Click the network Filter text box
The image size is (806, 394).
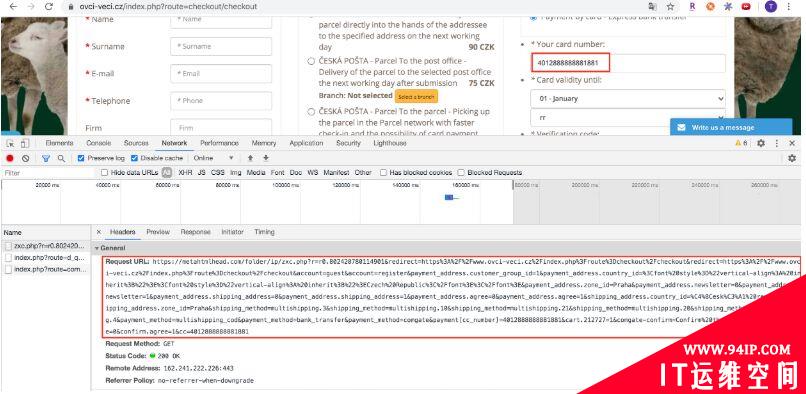pyautogui.click(x=49, y=173)
